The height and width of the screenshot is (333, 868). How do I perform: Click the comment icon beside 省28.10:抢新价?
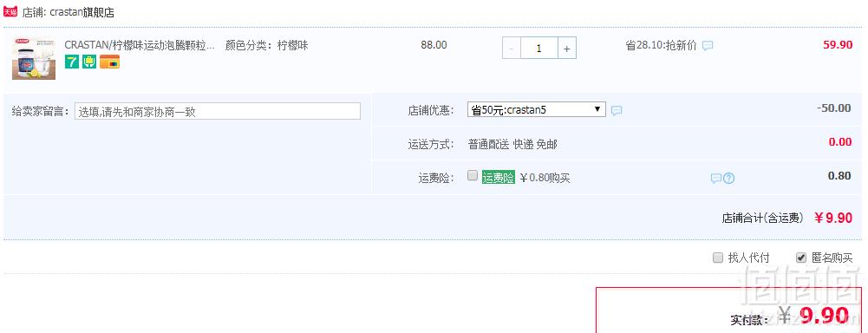(708, 45)
